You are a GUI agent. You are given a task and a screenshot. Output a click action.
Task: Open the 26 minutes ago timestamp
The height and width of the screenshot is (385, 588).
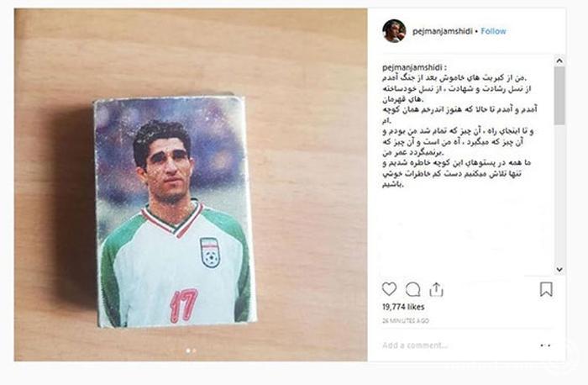point(406,321)
